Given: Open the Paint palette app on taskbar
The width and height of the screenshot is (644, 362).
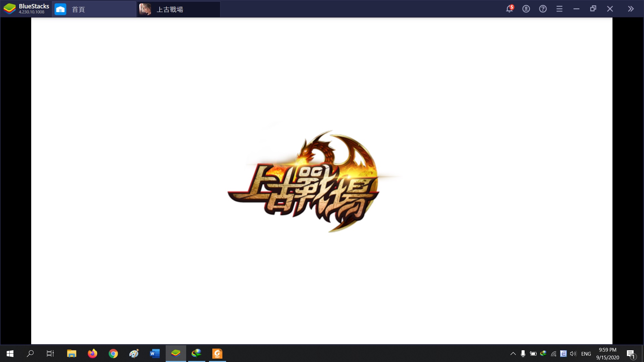Looking at the screenshot, I should click(134, 353).
